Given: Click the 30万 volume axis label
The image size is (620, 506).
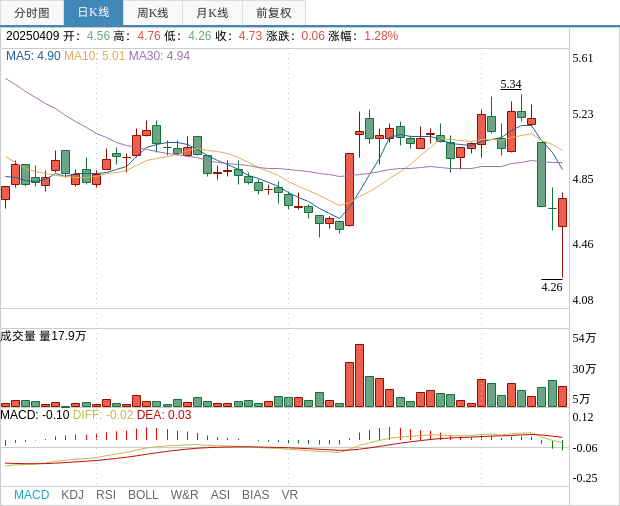Looking at the screenshot, I should 584,369.
